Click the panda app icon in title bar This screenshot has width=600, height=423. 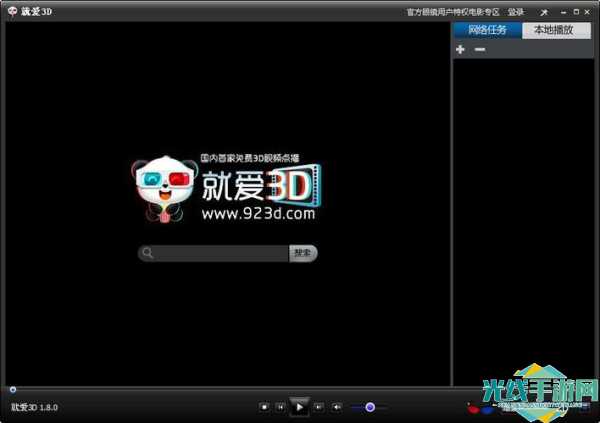tap(12, 11)
